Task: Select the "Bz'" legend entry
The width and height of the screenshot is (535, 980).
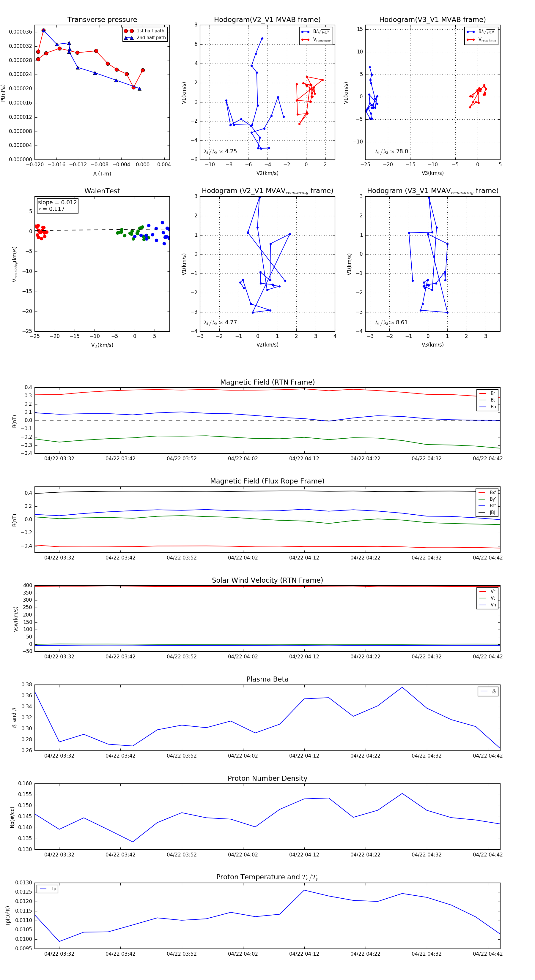Action: [487, 506]
